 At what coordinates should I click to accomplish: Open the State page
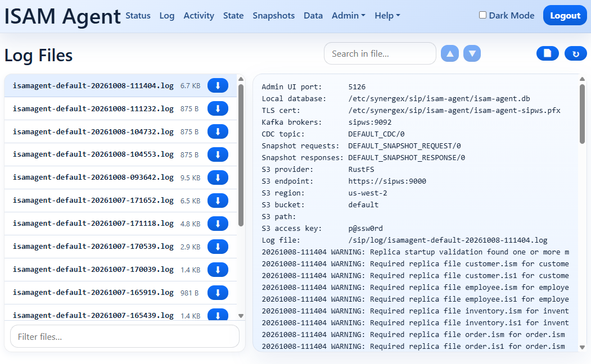point(233,15)
